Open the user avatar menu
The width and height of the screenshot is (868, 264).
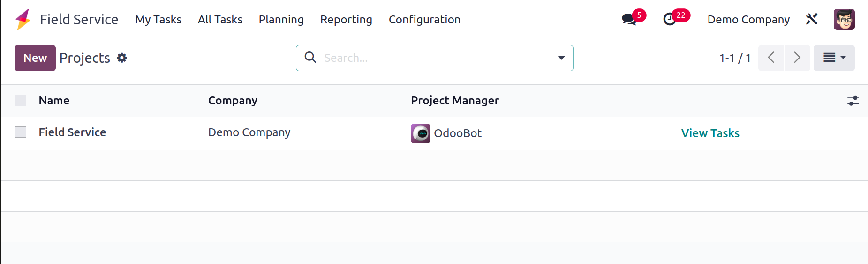844,19
